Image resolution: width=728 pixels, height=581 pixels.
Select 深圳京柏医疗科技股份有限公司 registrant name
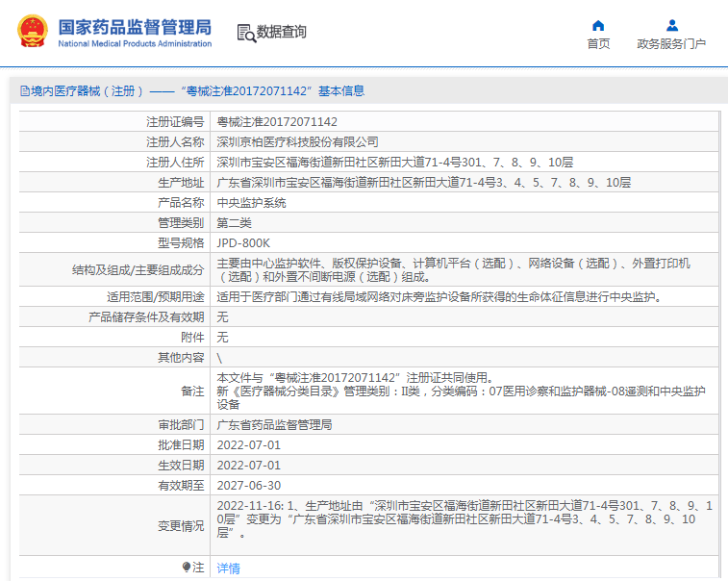[297, 142]
